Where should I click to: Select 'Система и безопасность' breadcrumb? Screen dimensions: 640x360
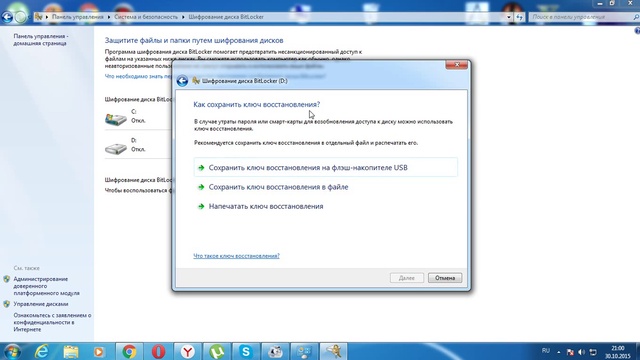146,17
